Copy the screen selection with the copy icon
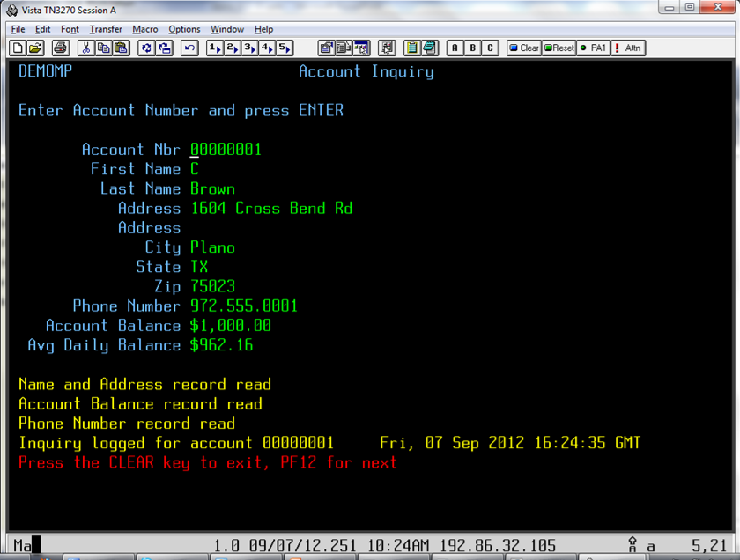740x560 pixels. click(103, 48)
